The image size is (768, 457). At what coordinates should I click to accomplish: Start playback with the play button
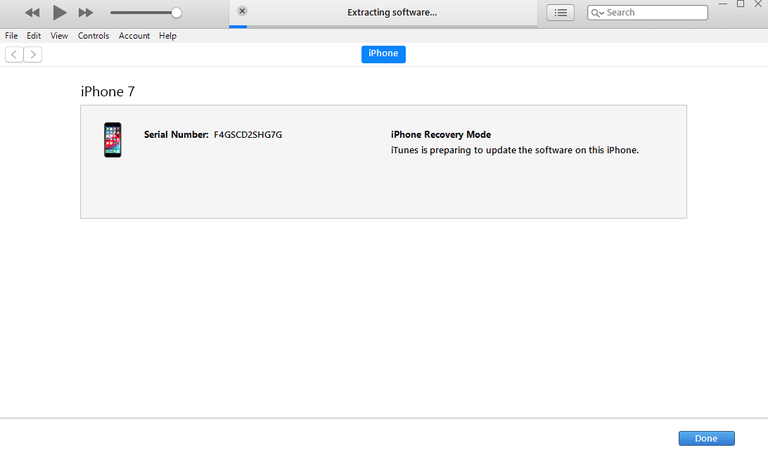click(x=59, y=12)
